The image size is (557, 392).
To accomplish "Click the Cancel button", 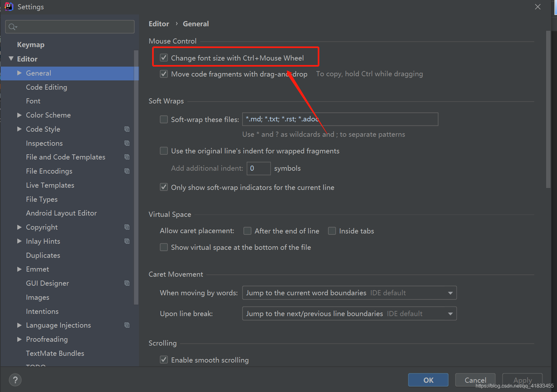I will point(475,380).
